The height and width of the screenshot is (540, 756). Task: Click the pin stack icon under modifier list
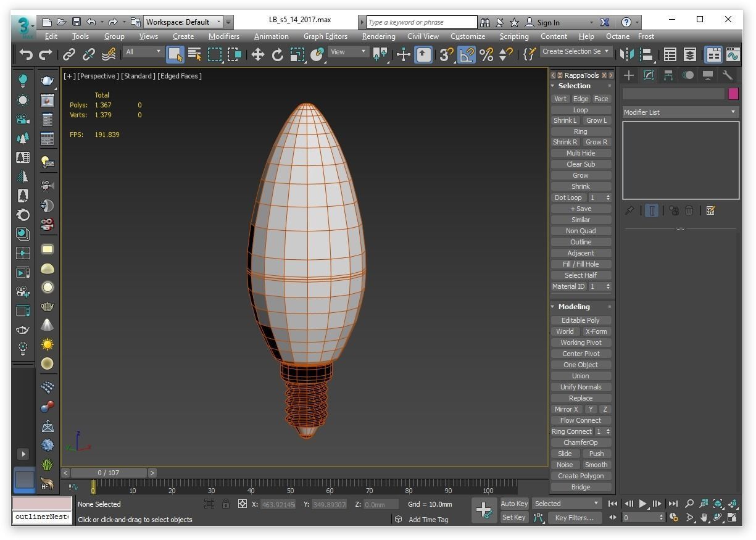tap(629, 210)
